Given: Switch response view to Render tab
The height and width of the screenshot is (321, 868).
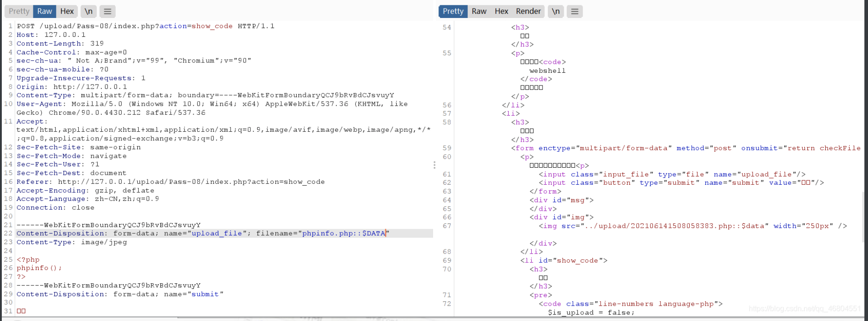Looking at the screenshot, I should tap(529, 11).
